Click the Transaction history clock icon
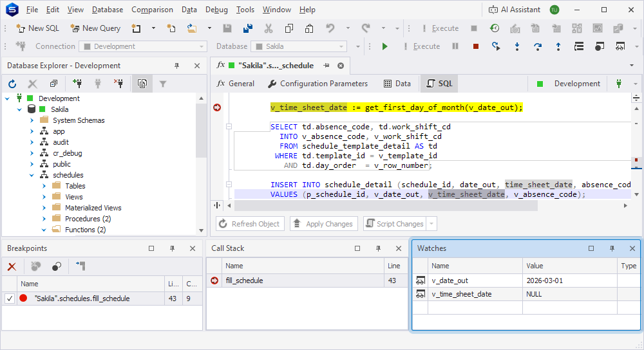The height and width of the screenshot is (350, 644). pyautogui.click(x=495, y=28)
